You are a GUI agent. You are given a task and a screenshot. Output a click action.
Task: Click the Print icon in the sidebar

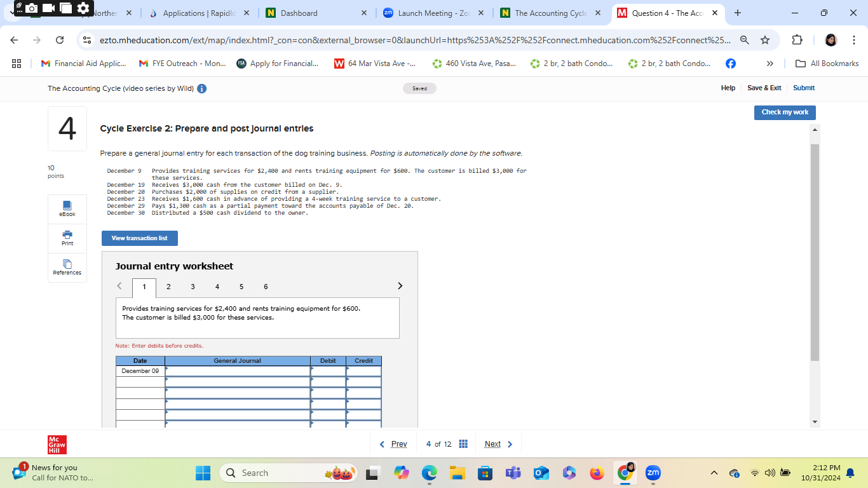click(67, 238)
